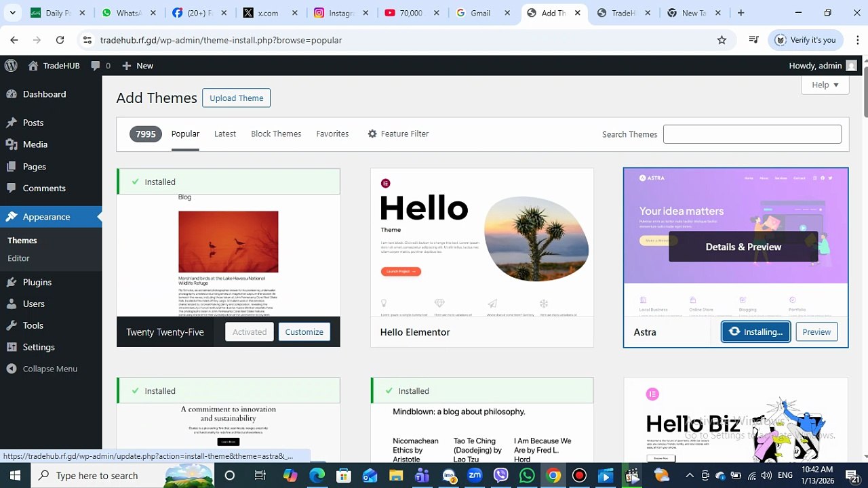Open Astra Details & Preview overlay

743,247
